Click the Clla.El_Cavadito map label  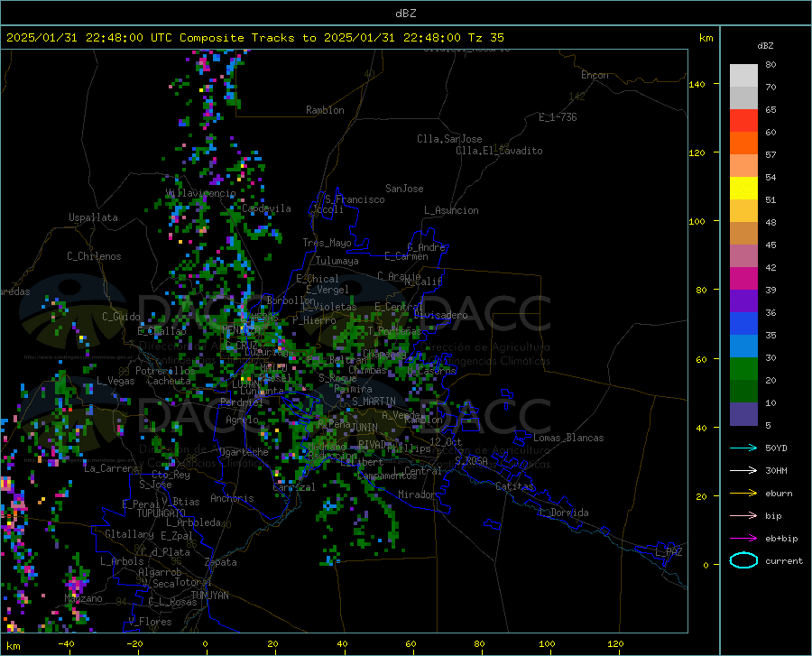(499, 151)
